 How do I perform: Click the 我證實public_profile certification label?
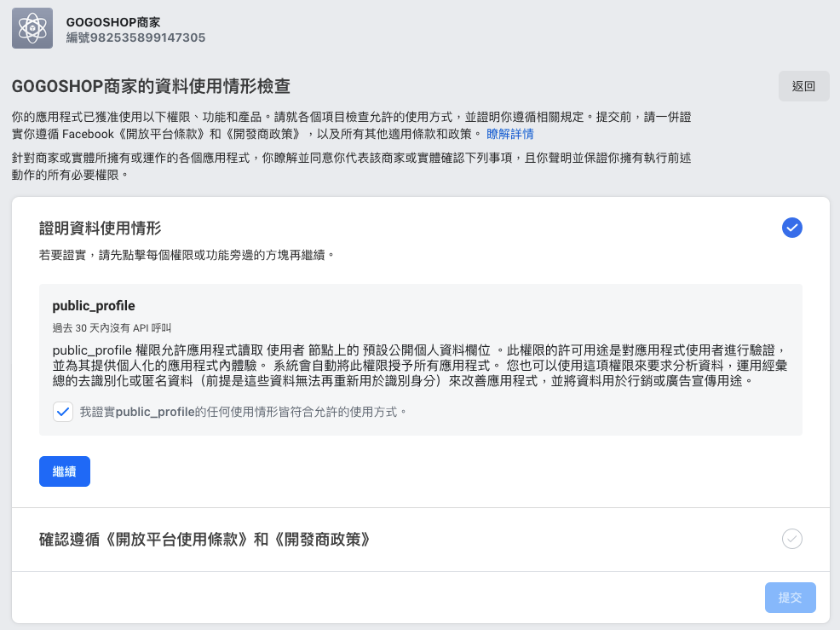click(243, 412)
